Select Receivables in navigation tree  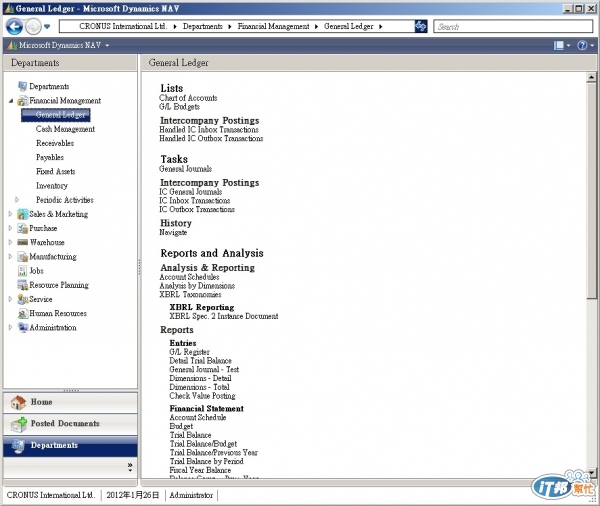55,143
